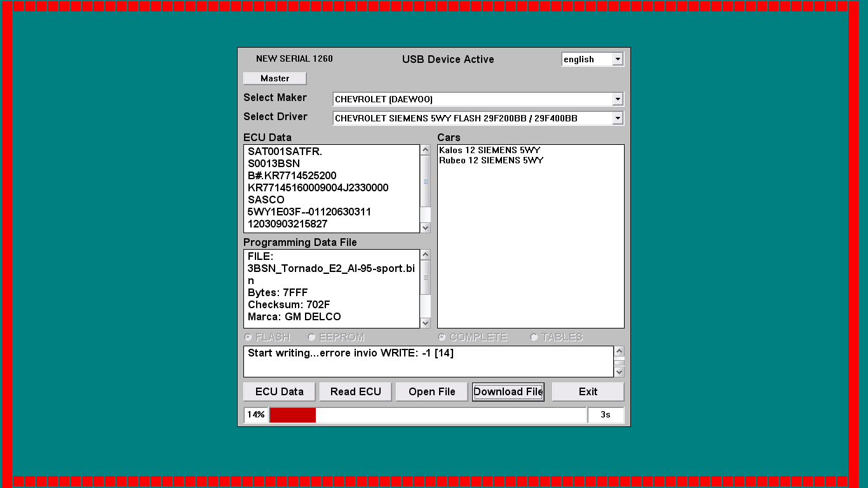This screenshot has height=488, width=868.
Task: Click the Download File button
Action: tap(508, 391)
